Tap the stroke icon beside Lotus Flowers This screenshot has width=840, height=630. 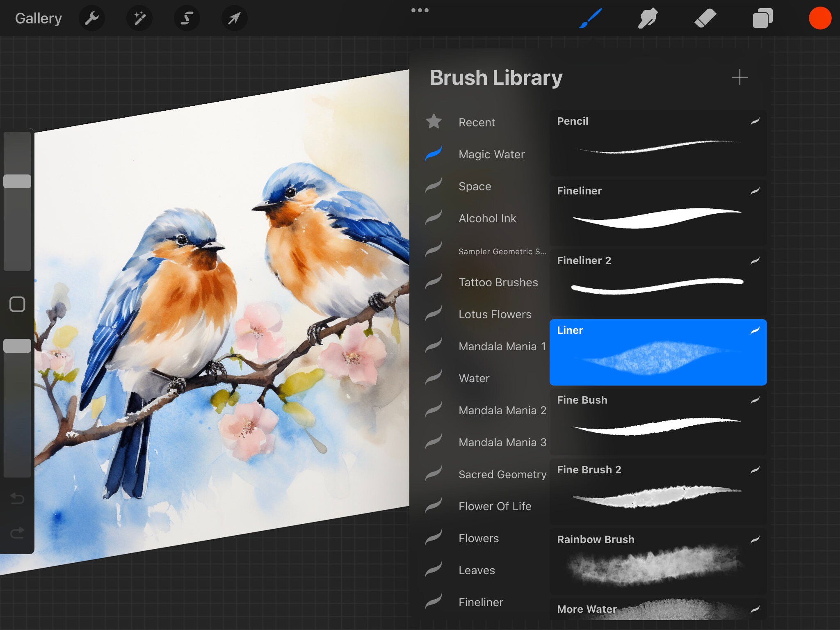pyautogui.click(x=434, y=314)
